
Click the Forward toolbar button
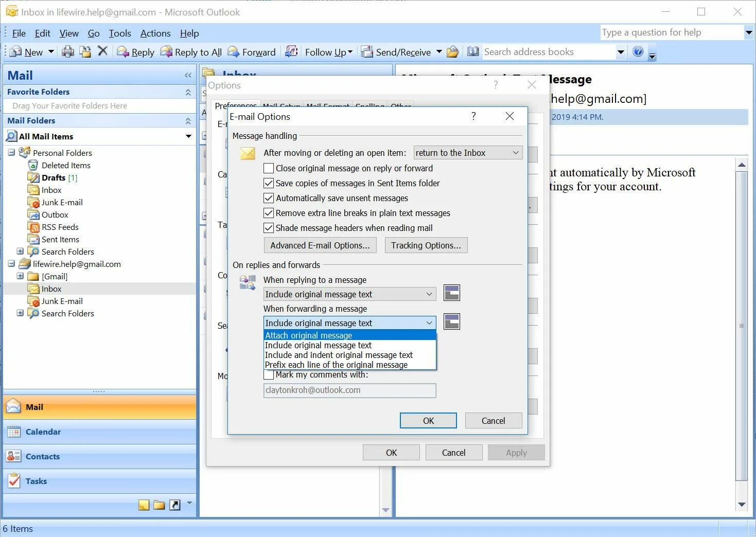[x=252, y=52]
